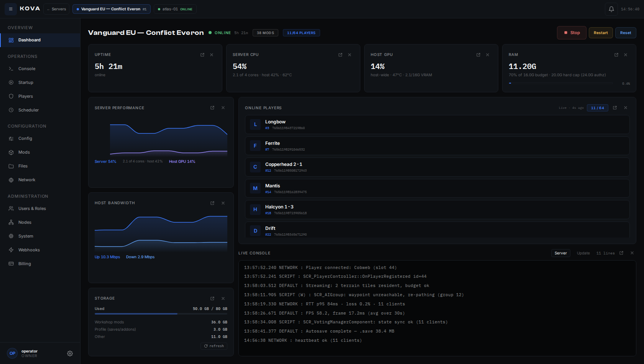This screenshot has height=364, width=644.
Task: Refresh the storage usage
Action: [x=214, y=346]
